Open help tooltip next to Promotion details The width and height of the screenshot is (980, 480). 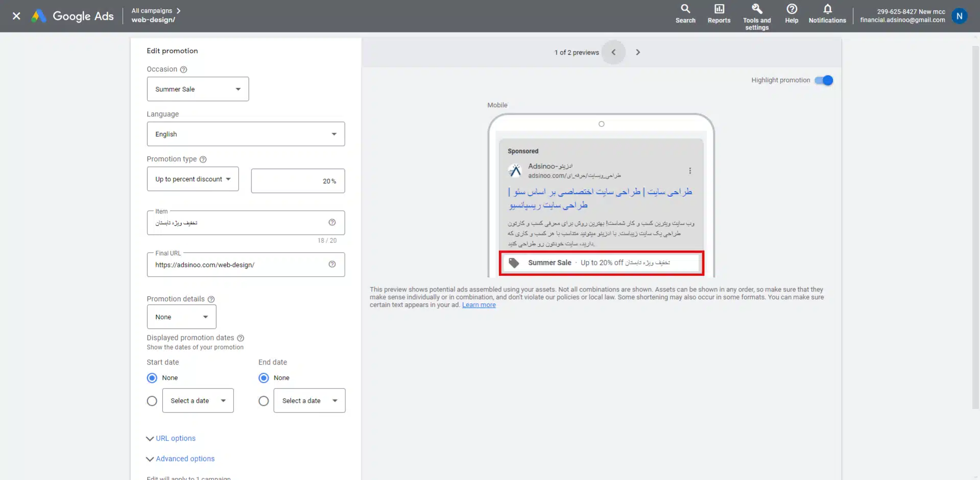click(x=211, y=299)
